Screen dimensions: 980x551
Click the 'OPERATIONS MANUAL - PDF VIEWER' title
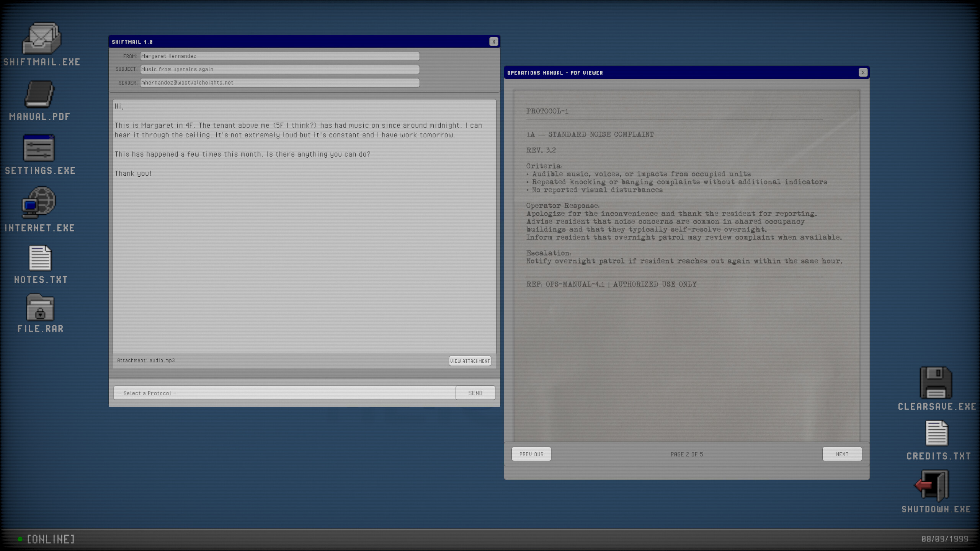click(x=555, y=73)
